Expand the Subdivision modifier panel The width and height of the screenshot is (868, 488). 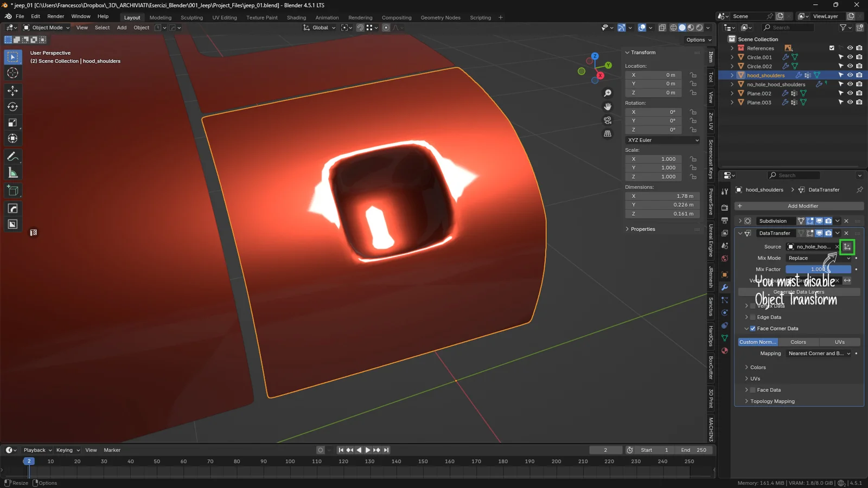point(740,221)
